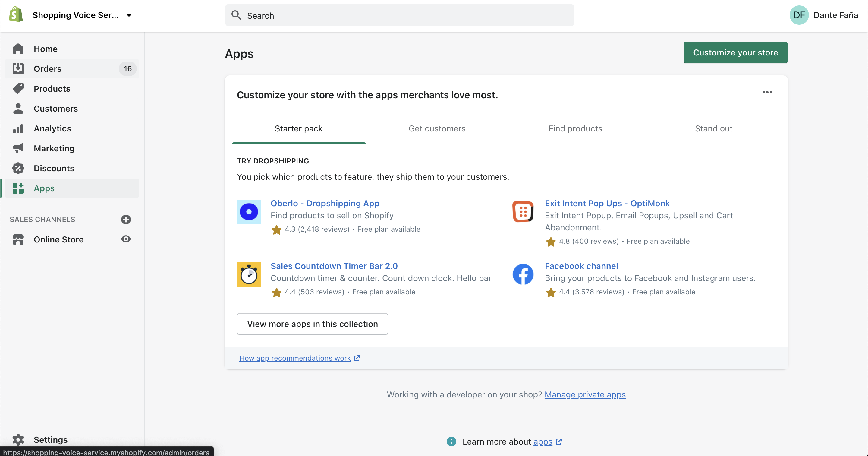This screenshot has width=868, height=456.
Task: Open the Learn more about apps link
Action: 542,442
